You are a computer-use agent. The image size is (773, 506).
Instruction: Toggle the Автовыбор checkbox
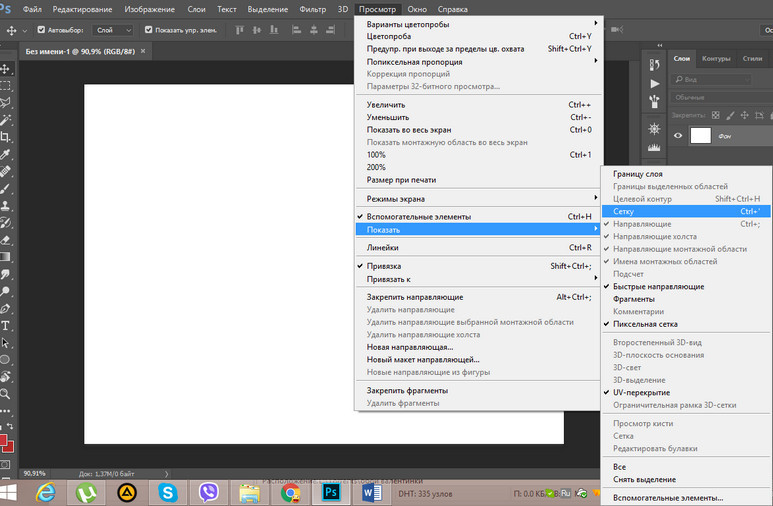41,30
